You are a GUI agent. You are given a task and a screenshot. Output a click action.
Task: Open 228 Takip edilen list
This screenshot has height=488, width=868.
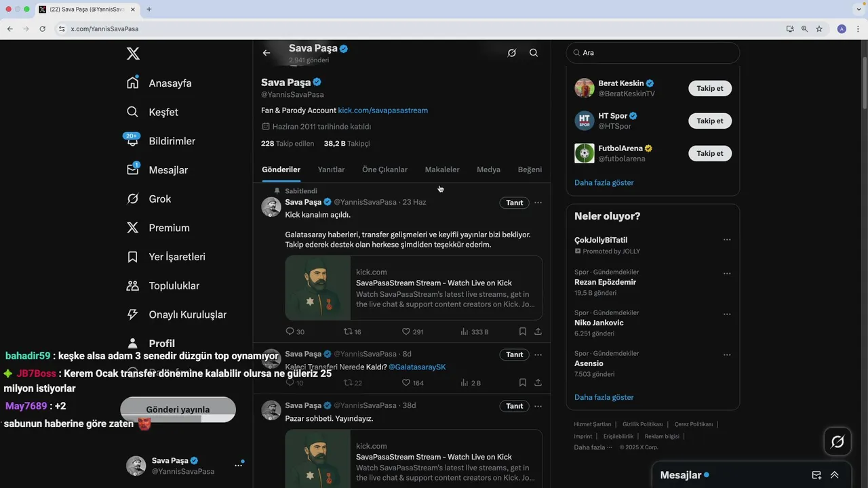[x=288, y=144]
